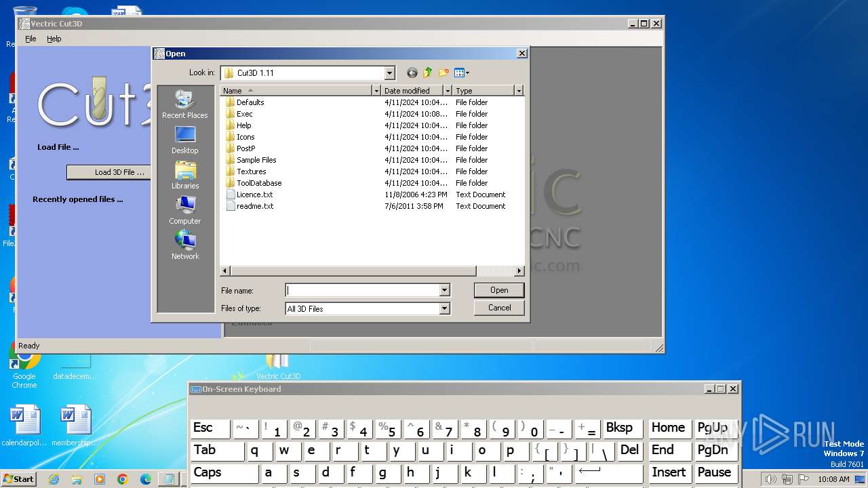This screenshot has height=488, width=868.
Task: Select the PostP folder
Action: click(x=245, y=148)
